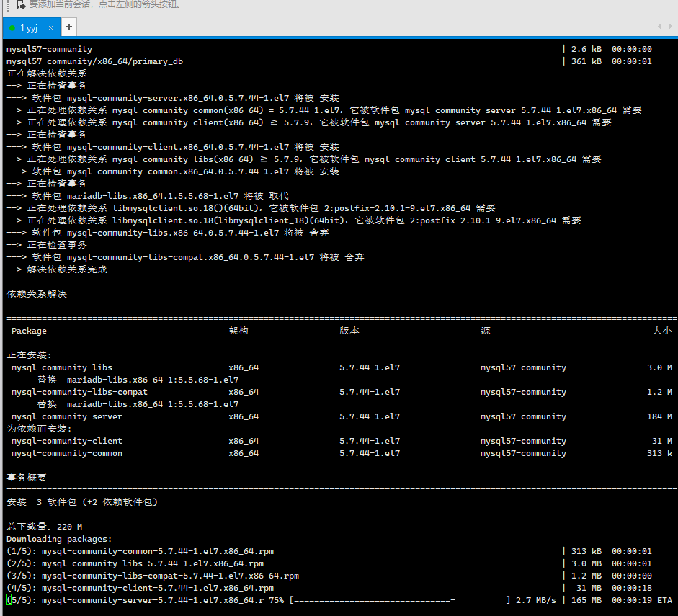Click the '版本' column header
678x616 pixels.
click(349, 331)
